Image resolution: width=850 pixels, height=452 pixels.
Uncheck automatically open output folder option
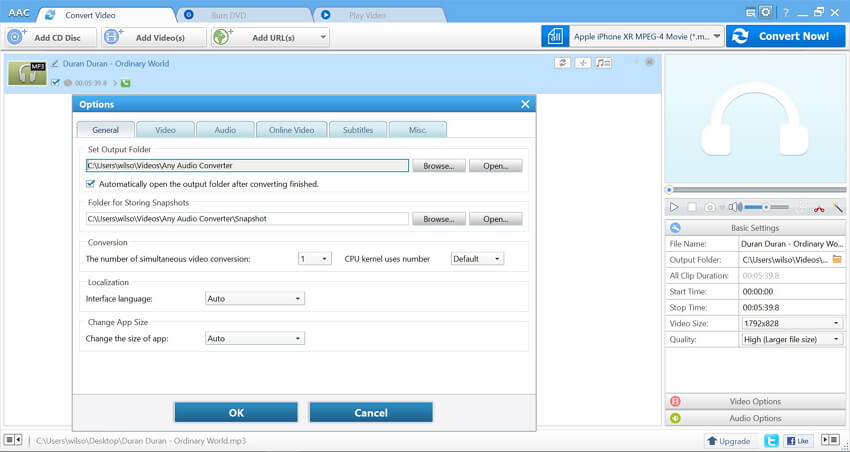91,184
